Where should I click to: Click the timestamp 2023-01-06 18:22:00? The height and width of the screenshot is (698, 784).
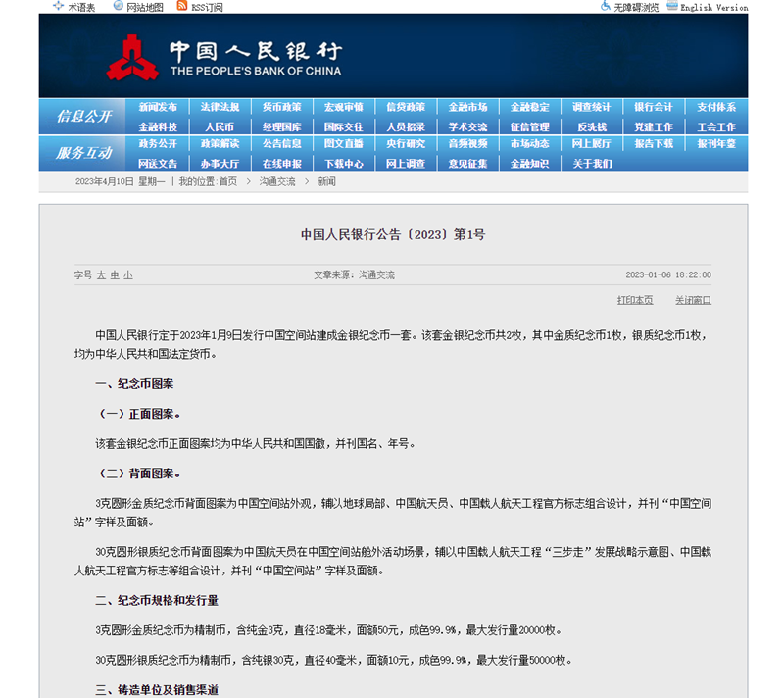668,275
